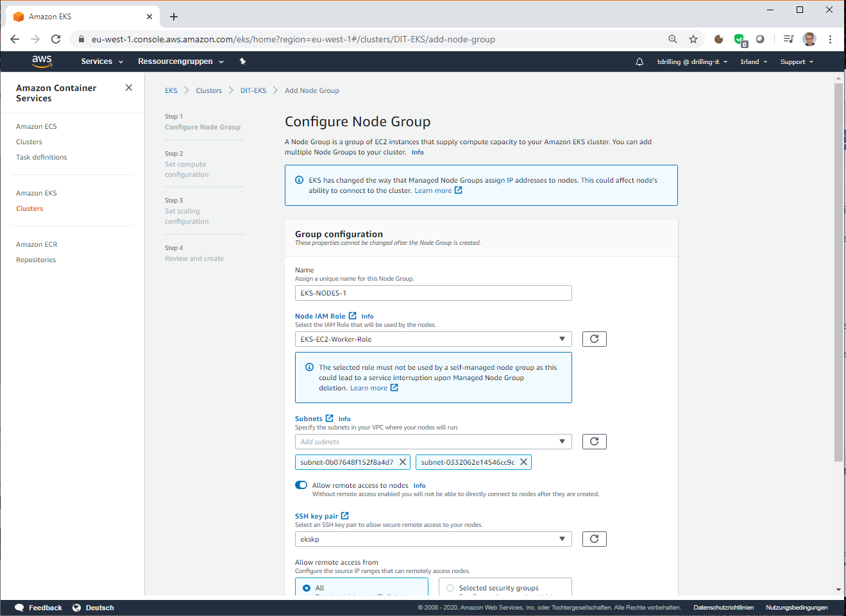Open the SSH key pair ekskp dropdown
The image size is (846, 616).
[434, 539]
